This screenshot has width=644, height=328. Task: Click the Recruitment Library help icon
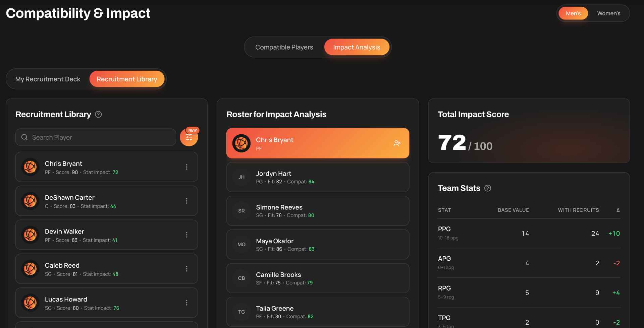98,115
